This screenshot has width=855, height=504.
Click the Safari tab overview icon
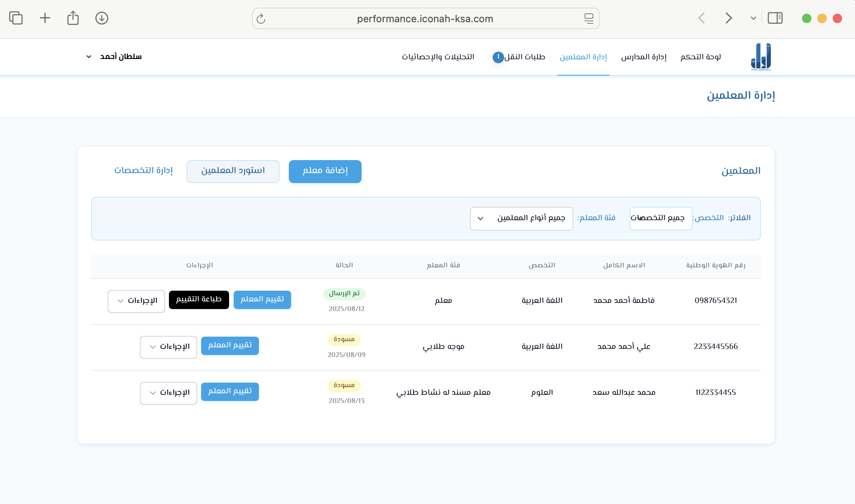click(x=16, y=18)
